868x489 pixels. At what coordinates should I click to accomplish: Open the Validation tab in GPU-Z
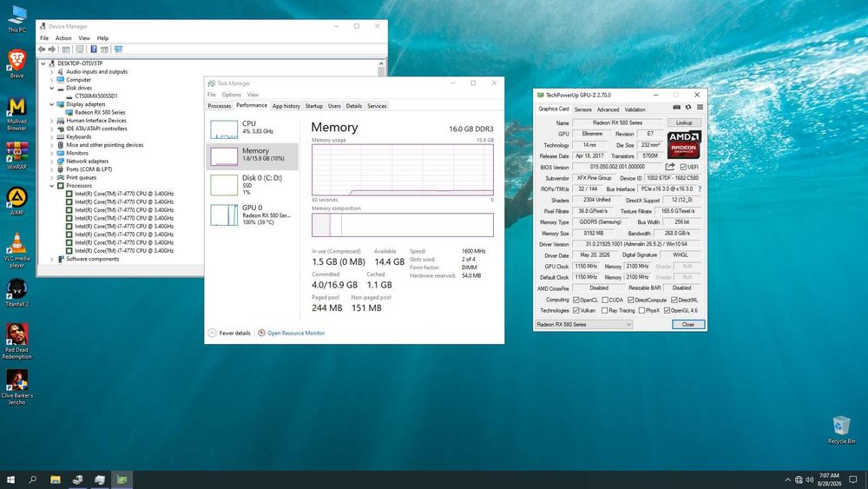[635, 109]
